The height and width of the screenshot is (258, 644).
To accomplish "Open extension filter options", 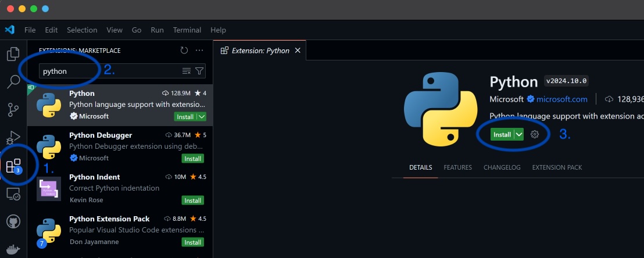I will (x=199, y=71).
